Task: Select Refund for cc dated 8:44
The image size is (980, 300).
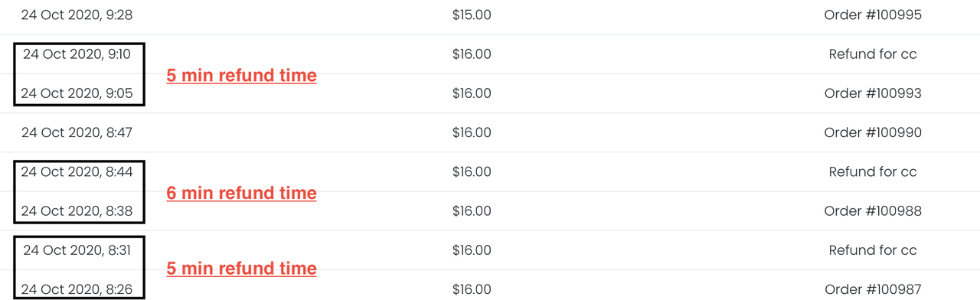Action: coord(873,171)
